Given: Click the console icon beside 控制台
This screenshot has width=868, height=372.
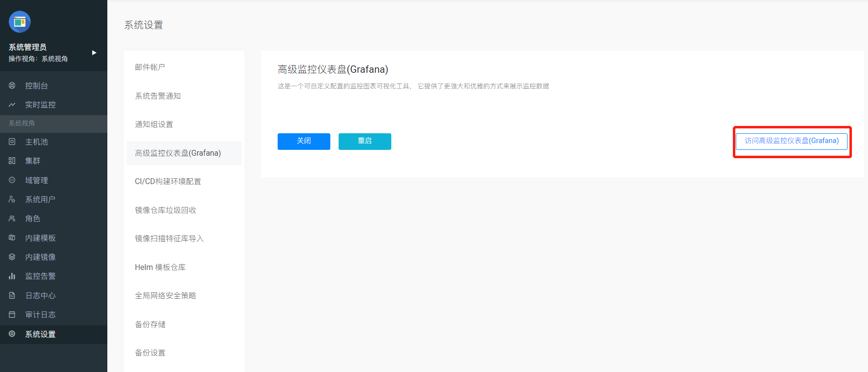Looking at the screenshot, I should click(12, 86).
